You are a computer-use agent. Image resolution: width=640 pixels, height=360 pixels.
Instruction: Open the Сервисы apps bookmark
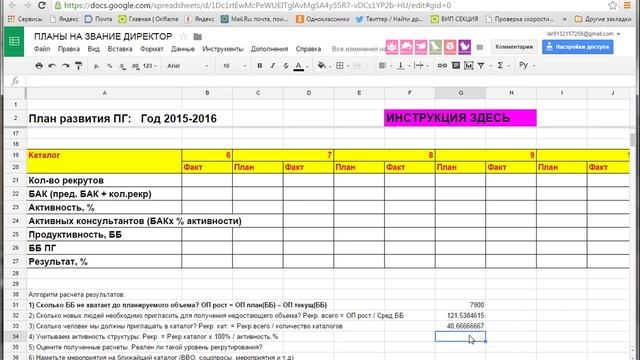(x=25, y=19)
